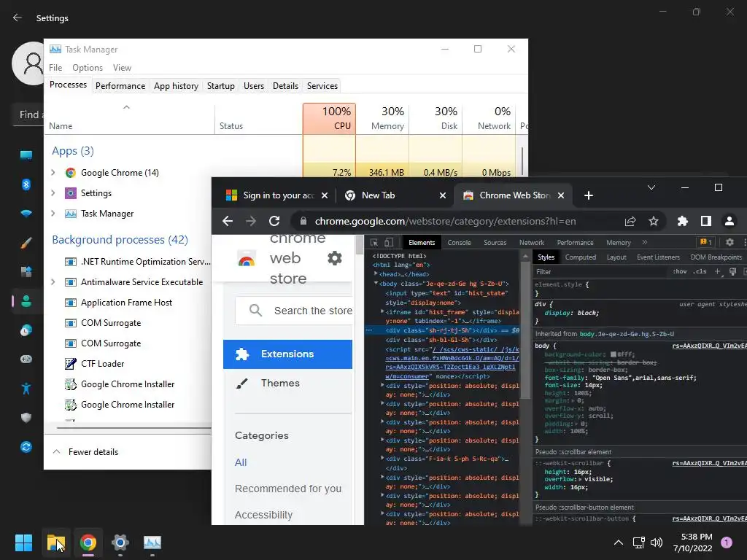This screenshot has height=560, width=747.
Task: Bookmark this page with the star icon
Action: point(653,221)
